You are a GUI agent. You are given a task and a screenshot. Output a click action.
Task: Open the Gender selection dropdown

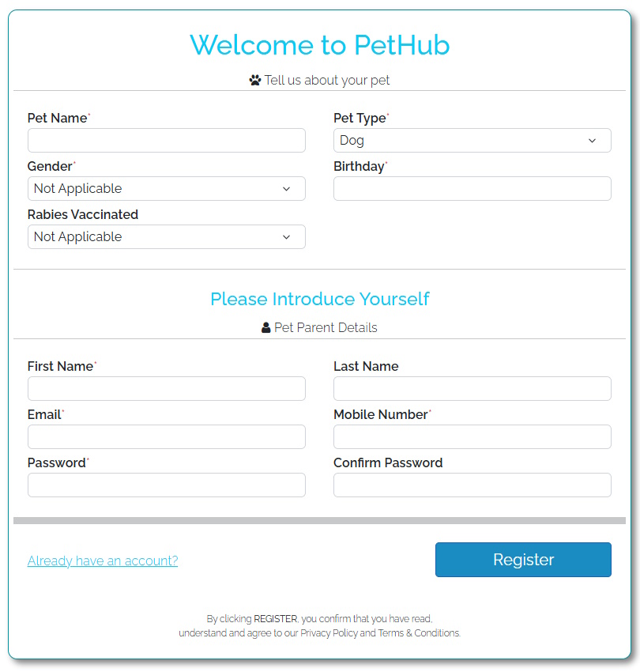pos(166,188)
